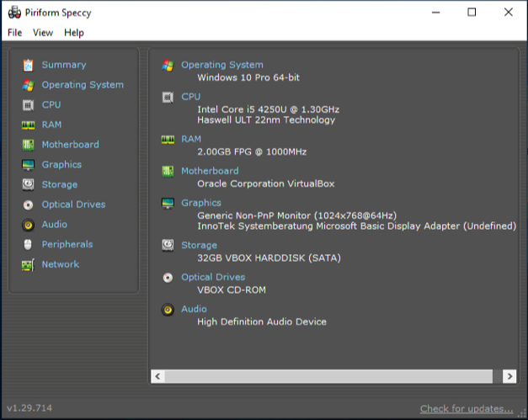Select Optical Drives in sidebar

click(73, 205)
